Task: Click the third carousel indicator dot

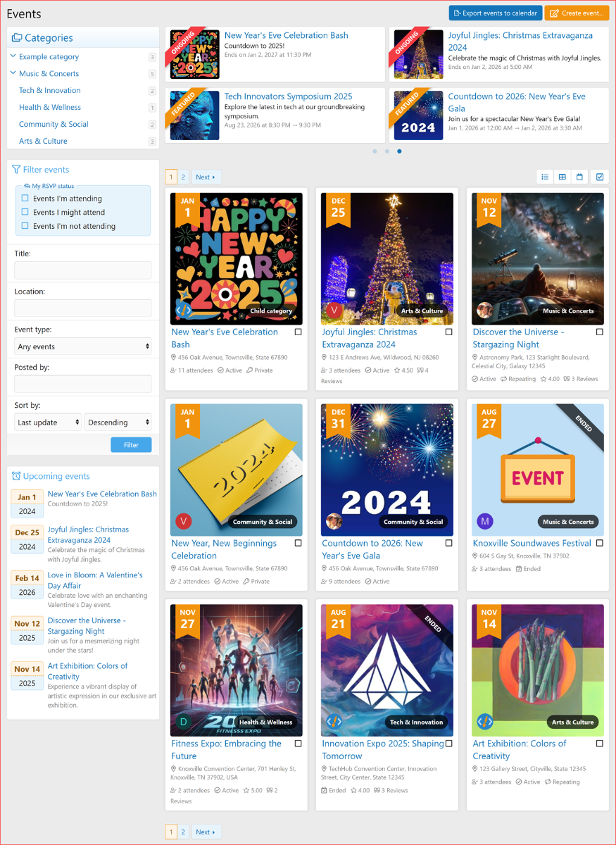Action: click(400, 151)
